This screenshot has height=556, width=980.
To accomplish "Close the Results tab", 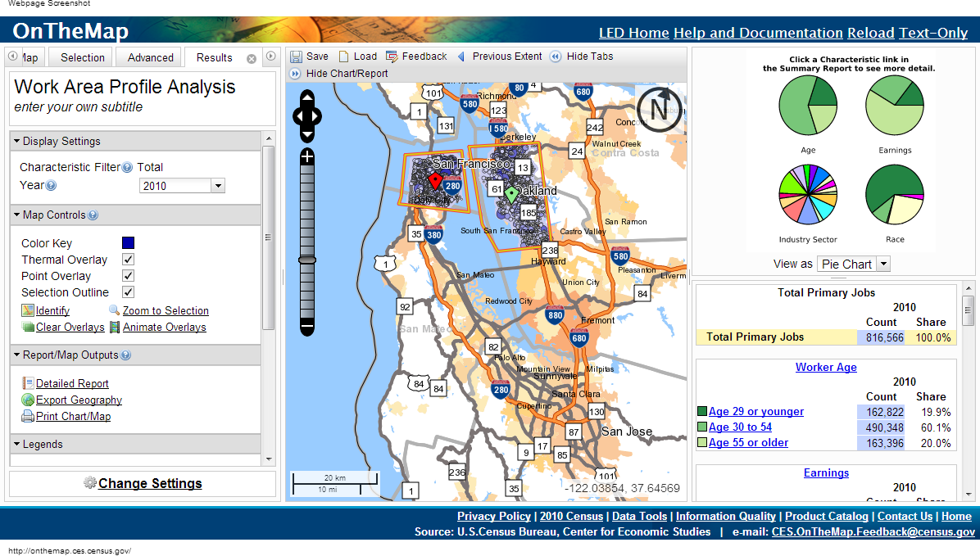I will [x=252, y=59].
